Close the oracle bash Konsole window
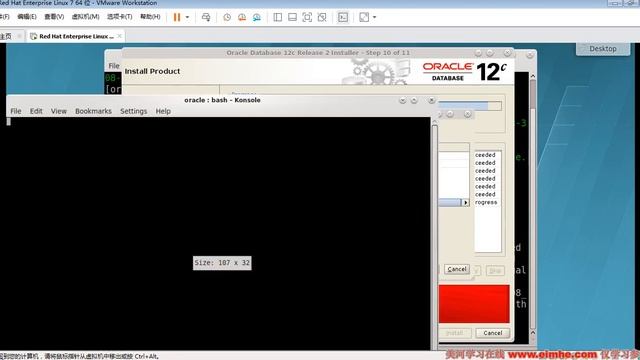Image resolution: width=640 pixels, height=360 pixels. [x=432, y=100]
